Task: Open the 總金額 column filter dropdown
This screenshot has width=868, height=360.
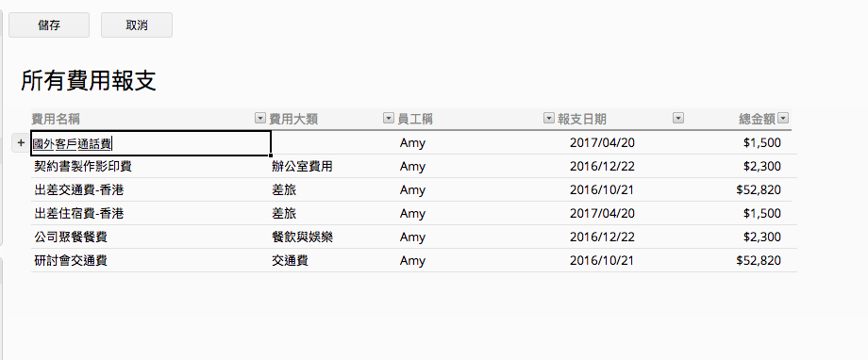Action: coord(783,119)
